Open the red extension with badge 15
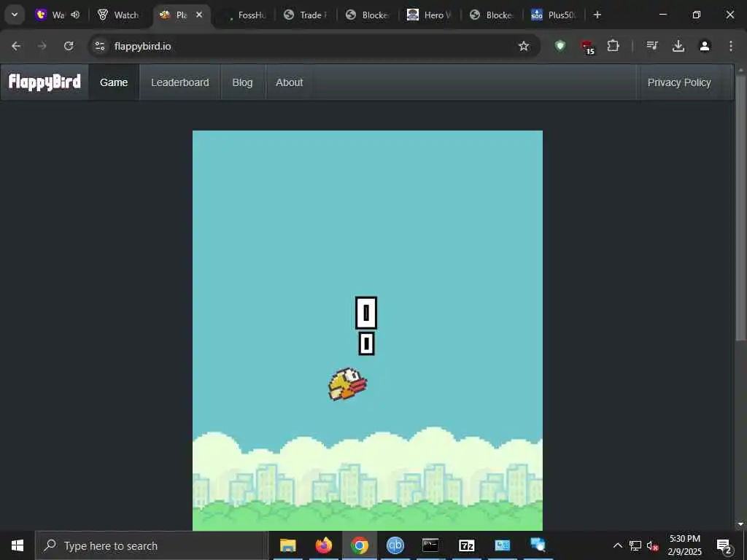The height and width of the screenshot is (560, 747). tap(587, 47)
